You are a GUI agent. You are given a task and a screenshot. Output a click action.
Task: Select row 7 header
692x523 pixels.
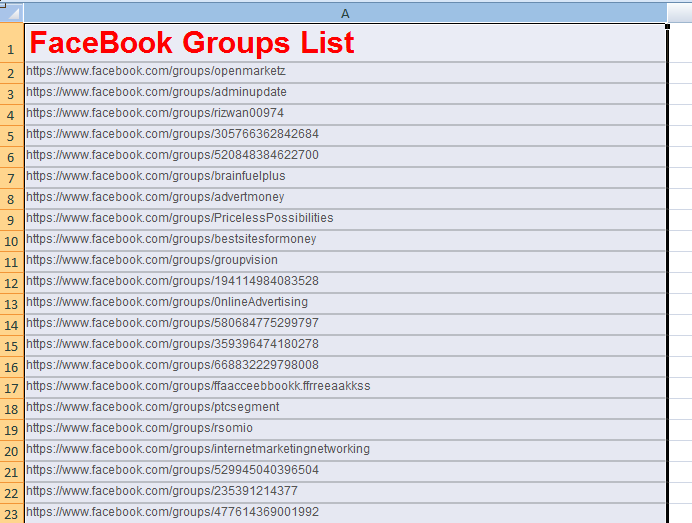(x=12, y=177)
